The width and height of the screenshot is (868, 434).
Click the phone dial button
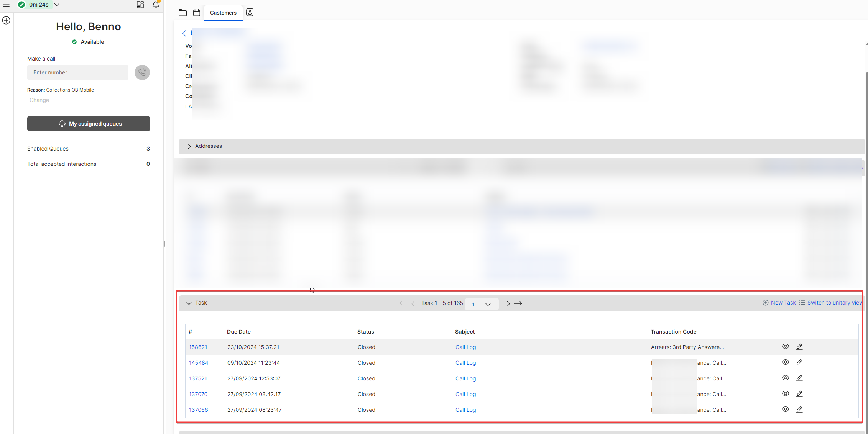pyautogui.click(x=142, y=72)
